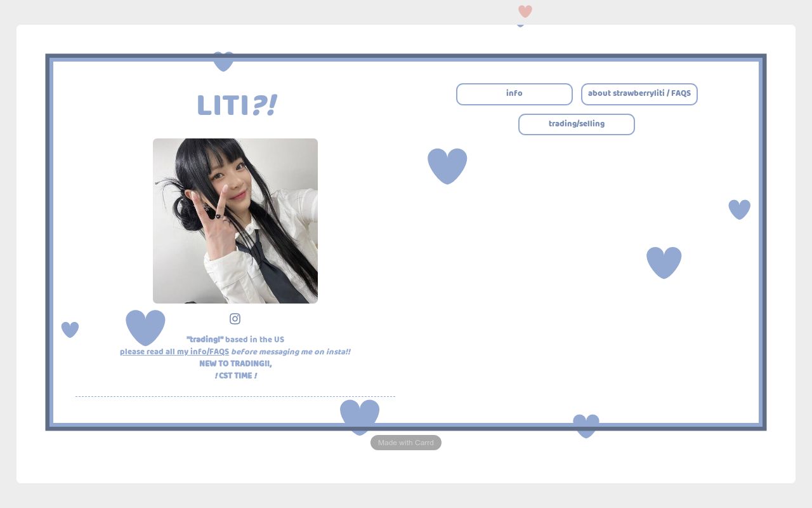The width and height of the screenshot is (812, 508).
Task: Open the trading/selling section
Action: coord(576,124)
